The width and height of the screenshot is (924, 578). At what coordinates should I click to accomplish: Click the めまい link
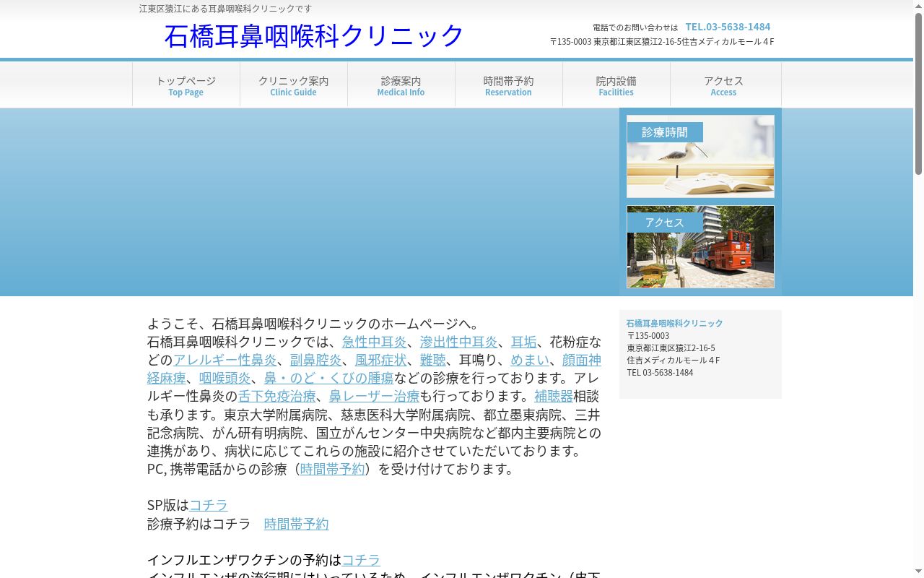tap(531, 360)
